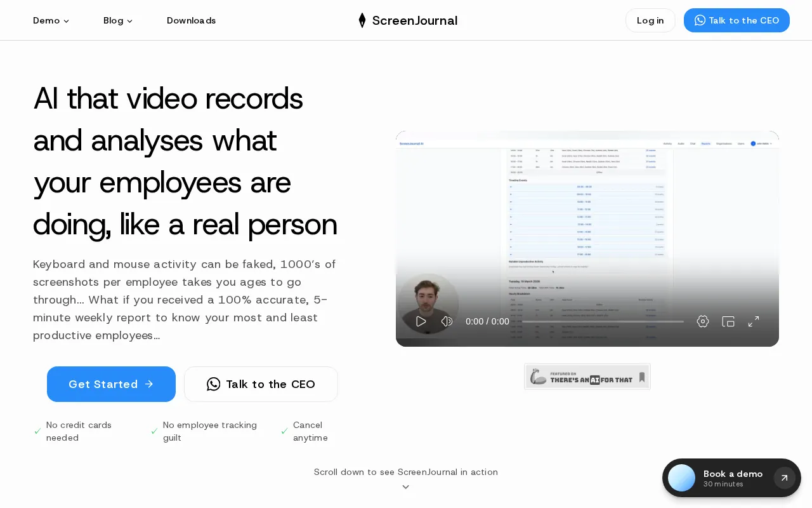Click the ScreenJournal logo
812x508 pixels.
[x=407, y=20]
